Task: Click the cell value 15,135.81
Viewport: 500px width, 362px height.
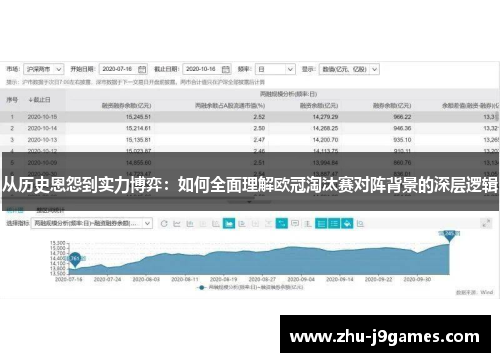Action: 138,140
